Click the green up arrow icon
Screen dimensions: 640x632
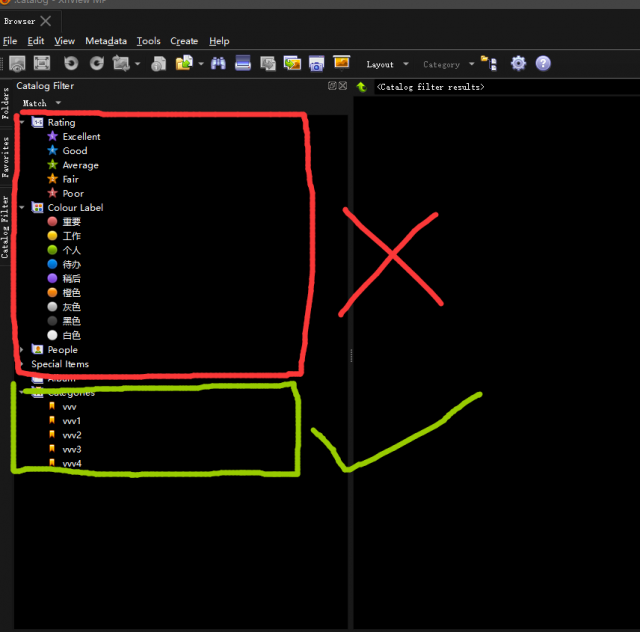362,87
